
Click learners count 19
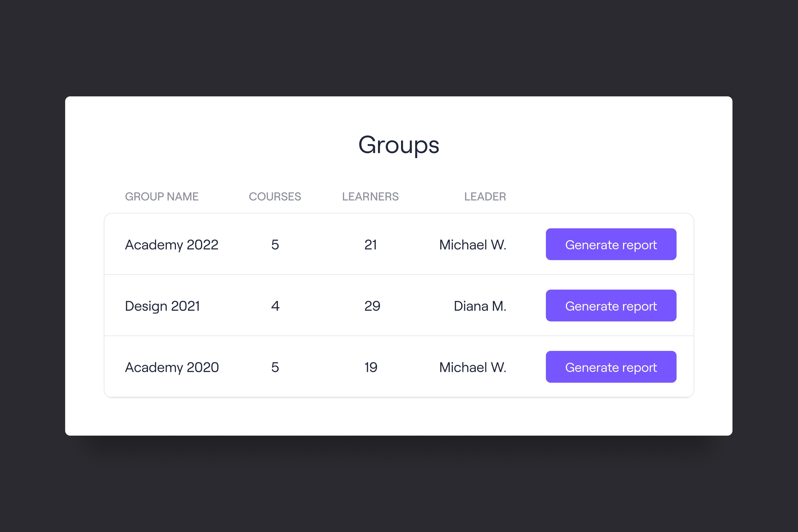(x=371, y=367)
